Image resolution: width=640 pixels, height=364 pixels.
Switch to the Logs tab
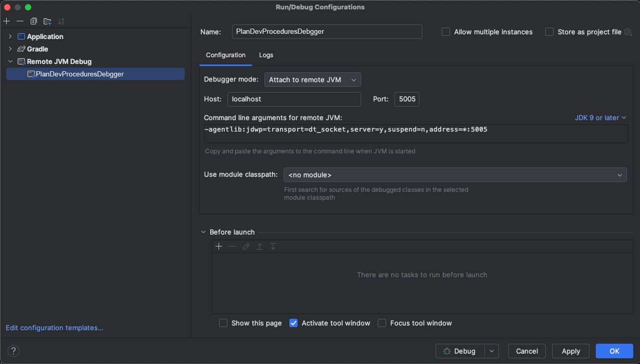click(x=266, y=55)
